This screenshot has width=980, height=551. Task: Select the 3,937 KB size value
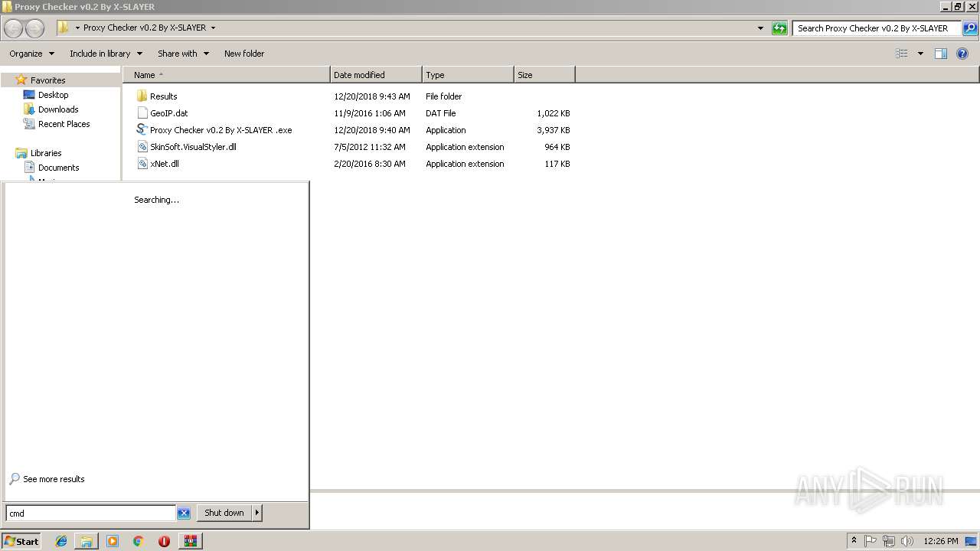pos(554,130)
